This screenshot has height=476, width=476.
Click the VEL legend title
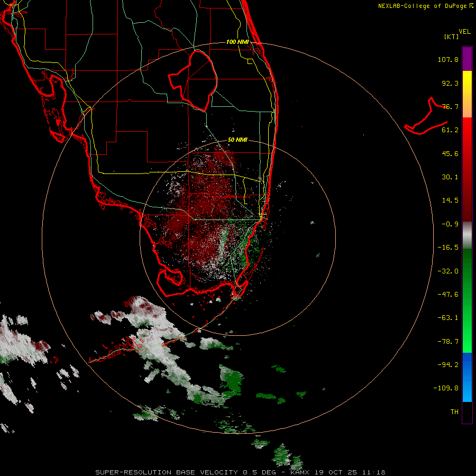[x=464, y=32]
